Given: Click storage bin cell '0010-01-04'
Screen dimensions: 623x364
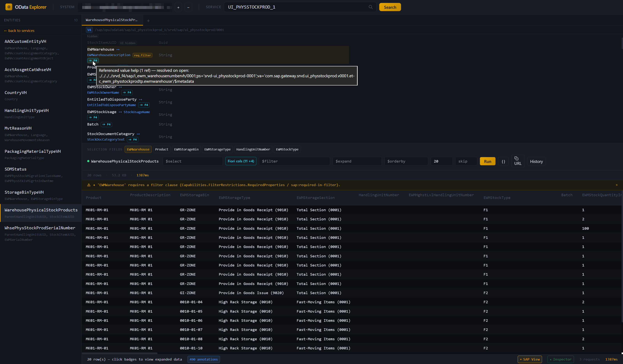Looking at the screenshot, I should pos(191,302).
